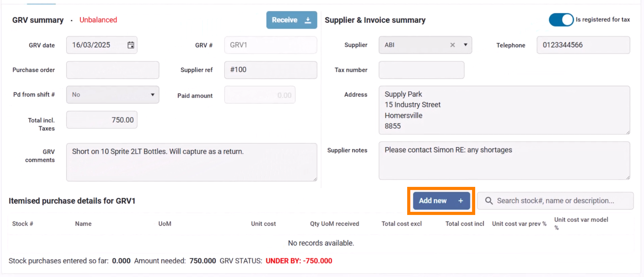Select the Telephone number field

tap(583, 45)
